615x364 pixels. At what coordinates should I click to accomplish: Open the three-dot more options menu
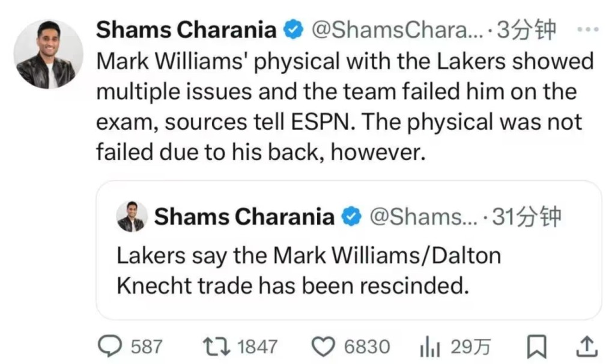[587, 29]
